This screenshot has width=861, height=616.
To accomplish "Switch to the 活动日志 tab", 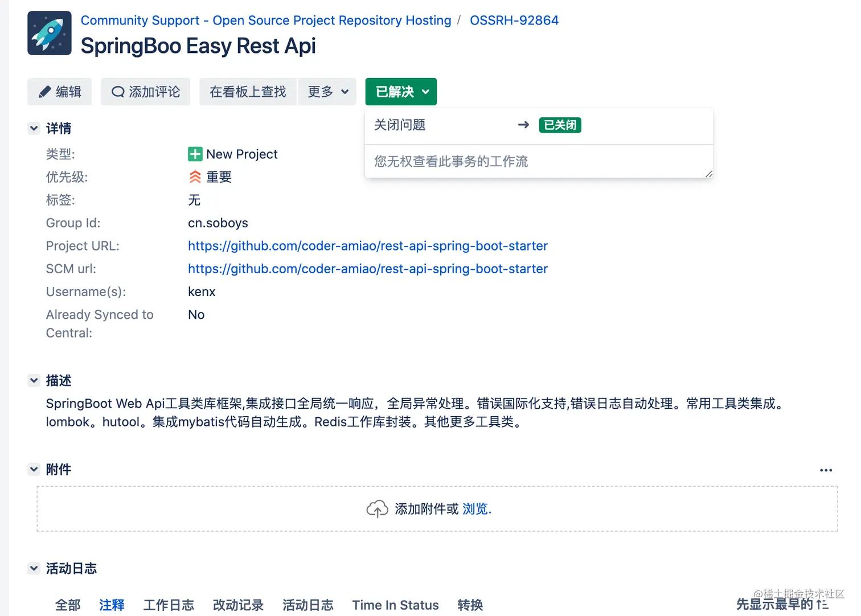I will pyautogui.click(x=308, y=605).
